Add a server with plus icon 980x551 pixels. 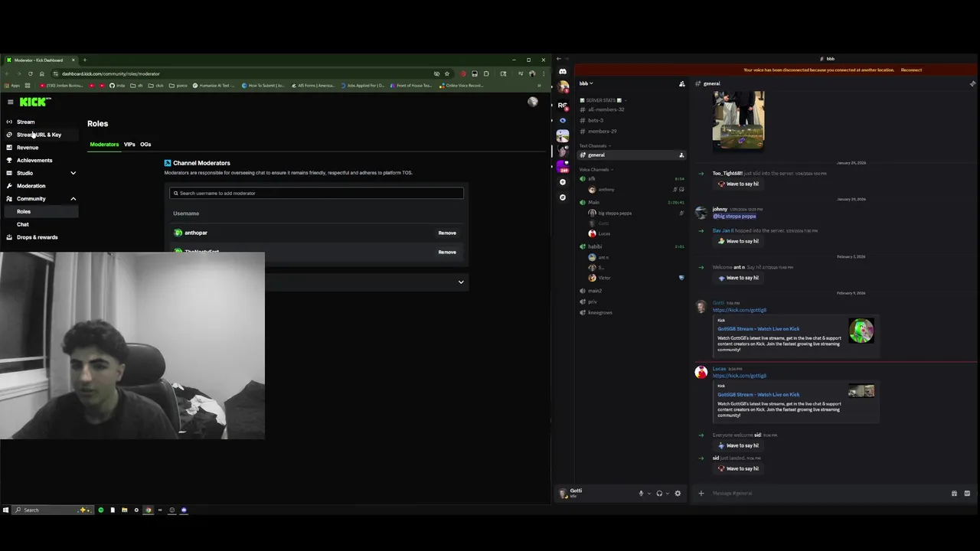(x=563, y=182)
